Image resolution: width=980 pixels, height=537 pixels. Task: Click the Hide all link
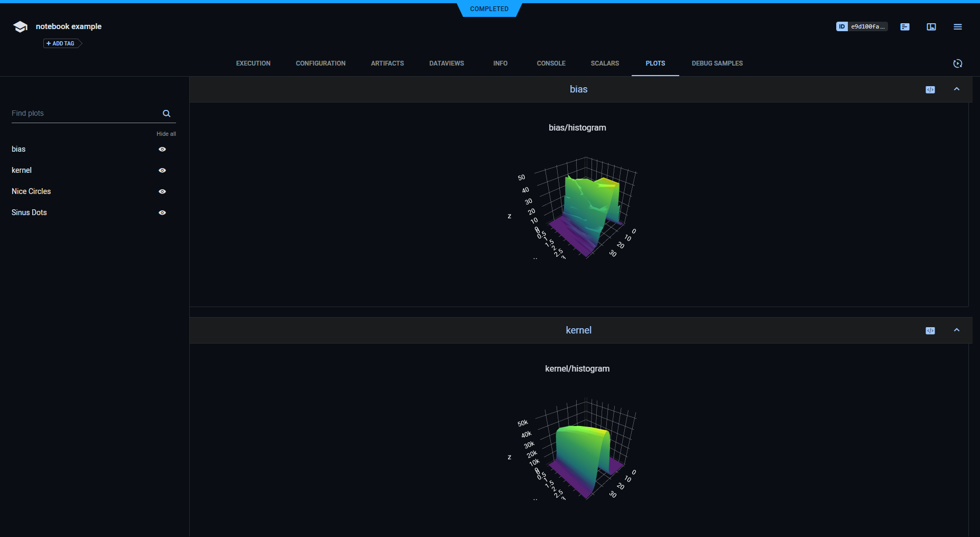tap(166, 134)
